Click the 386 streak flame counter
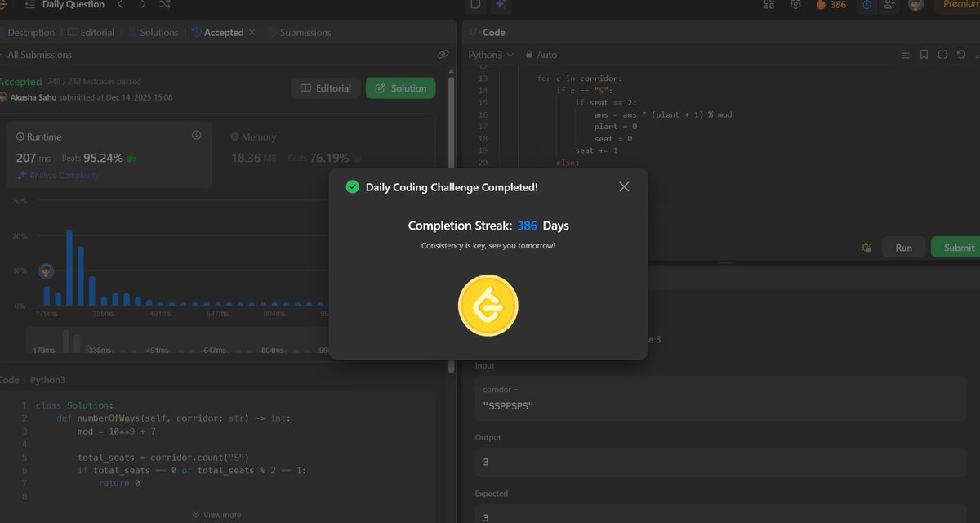980x523 pixels. point(831,5)
